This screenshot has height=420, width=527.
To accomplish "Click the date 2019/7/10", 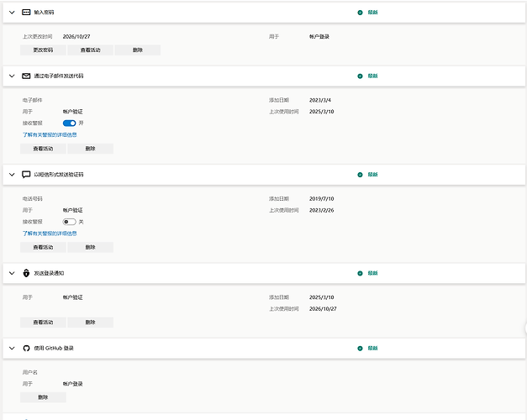I will [322, 199].
